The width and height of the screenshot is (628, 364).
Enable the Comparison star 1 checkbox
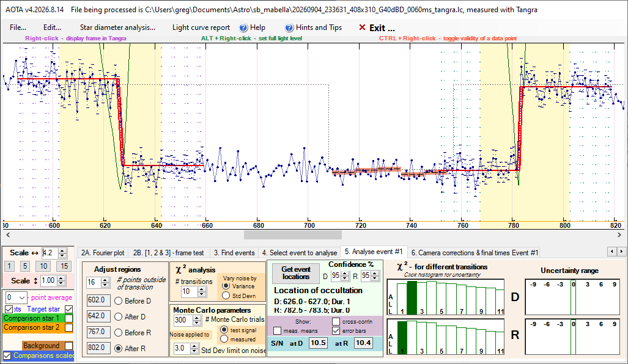(69, 318)
